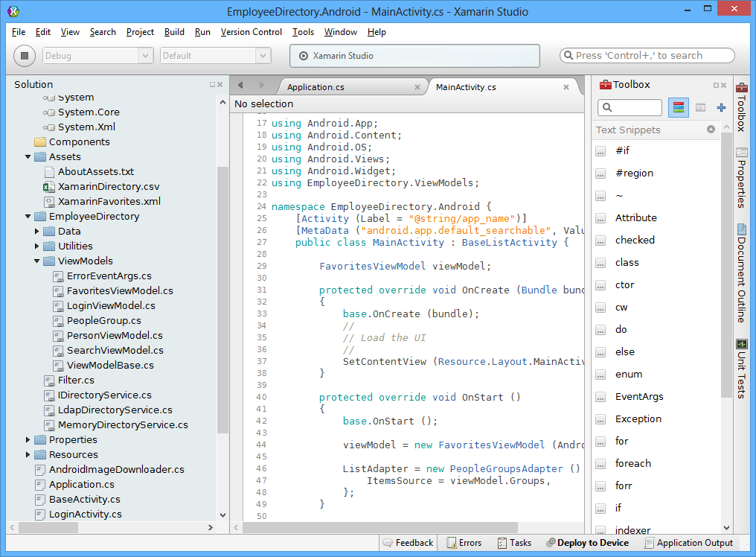Select the Components folder
Screen dimensions: 756x557
click(x=80, y=142)
